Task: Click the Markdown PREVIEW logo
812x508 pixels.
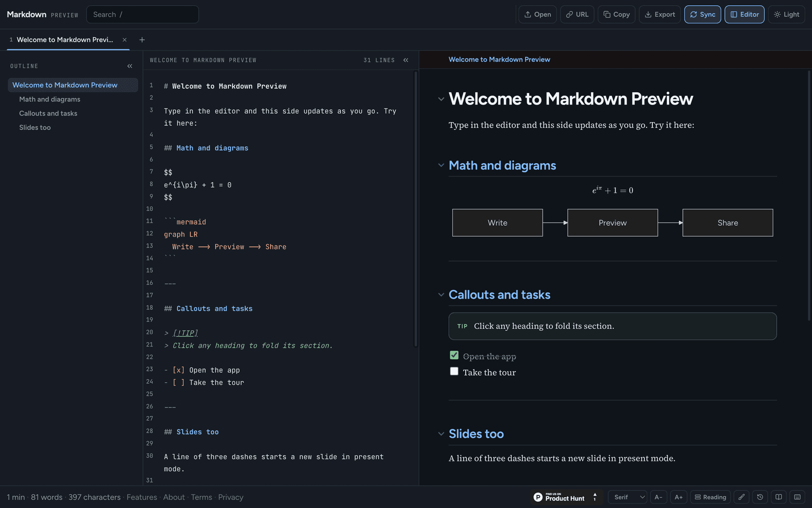Action: point(42,15)
